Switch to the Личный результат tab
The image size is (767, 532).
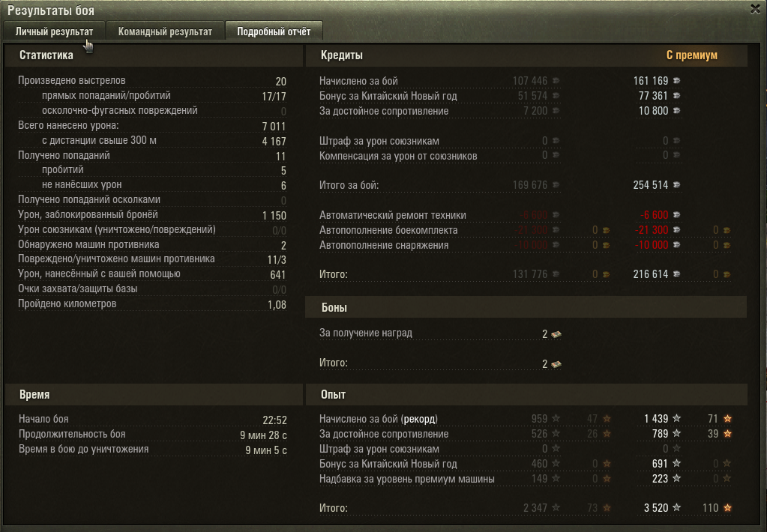[54, 31]
